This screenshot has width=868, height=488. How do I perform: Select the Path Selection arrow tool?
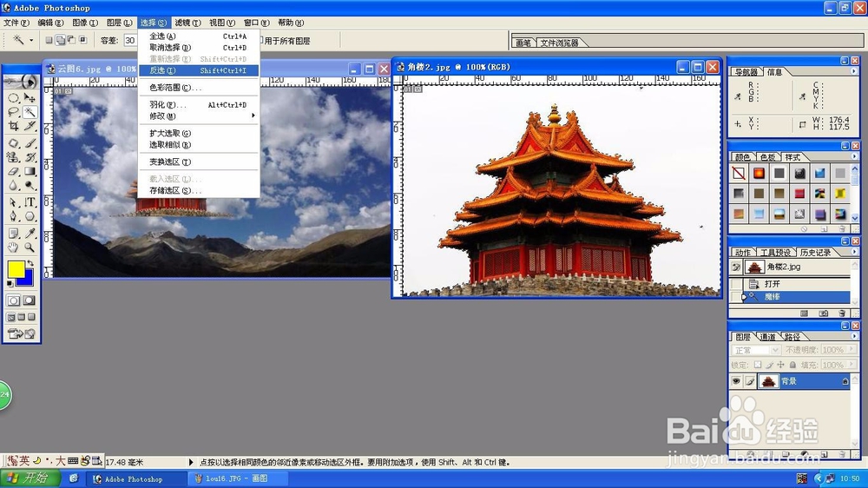pyautogui.click(x=14, y=202)
